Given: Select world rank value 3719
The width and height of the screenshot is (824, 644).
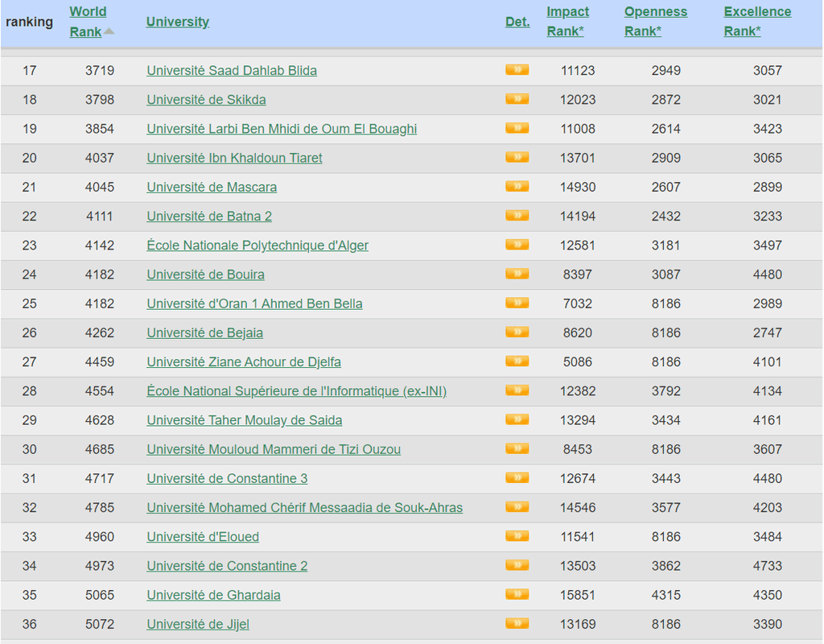Looking at the screenshot, I should (100, 71).
